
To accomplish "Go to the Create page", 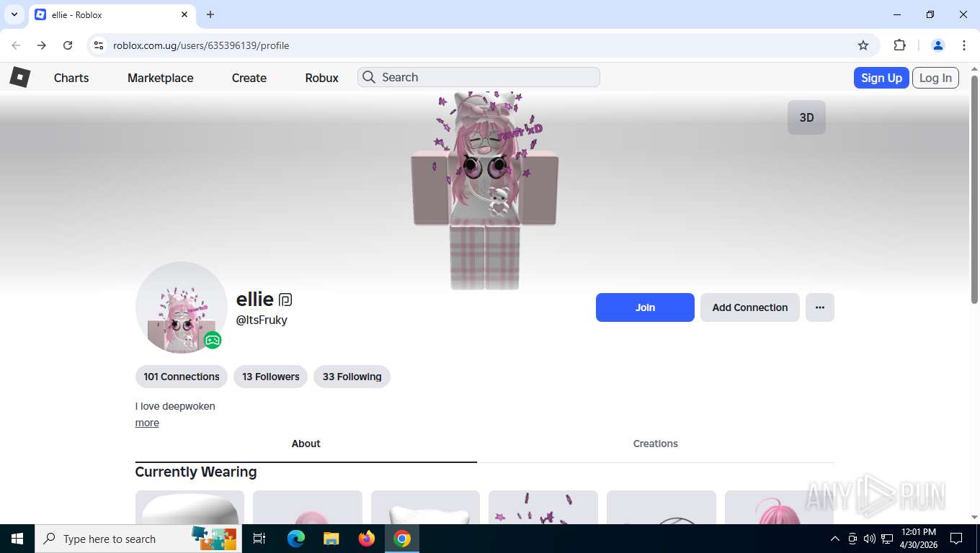I will click(249, 78).
